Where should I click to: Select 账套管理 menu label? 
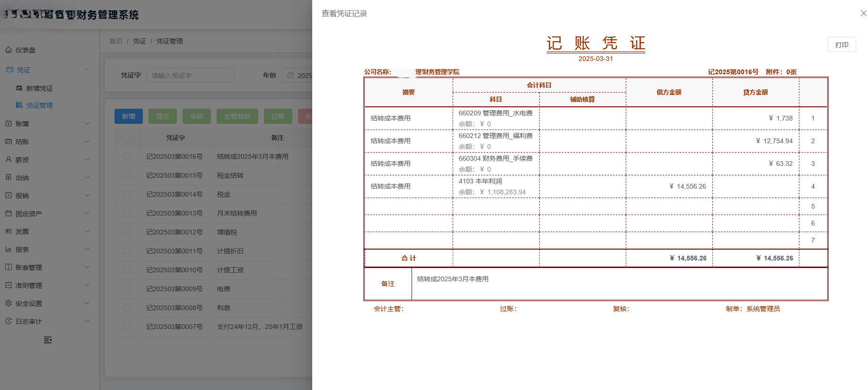[x=29, y=268]
